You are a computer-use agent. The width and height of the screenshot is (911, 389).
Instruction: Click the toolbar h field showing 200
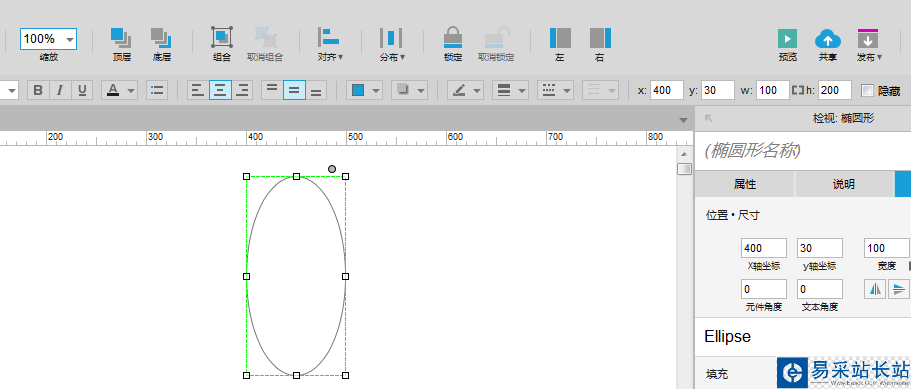coord(835,90)
